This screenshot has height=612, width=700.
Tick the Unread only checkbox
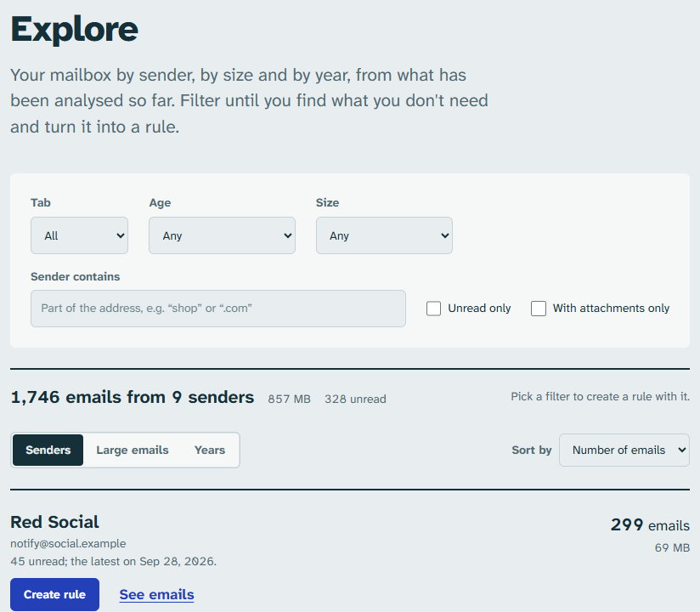433,309
